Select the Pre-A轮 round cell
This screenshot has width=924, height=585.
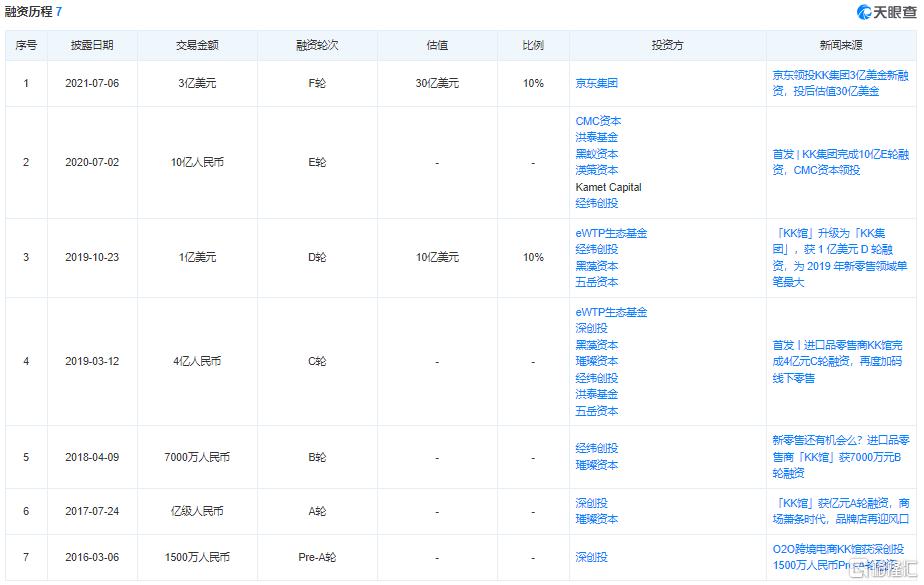click(x=317, y=557)
